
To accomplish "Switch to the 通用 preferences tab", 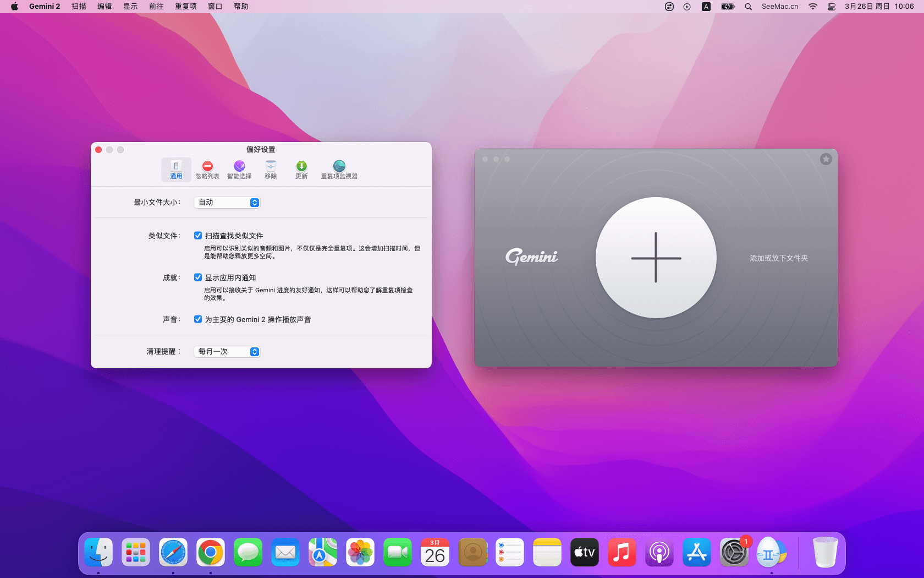I will point(176,170).
